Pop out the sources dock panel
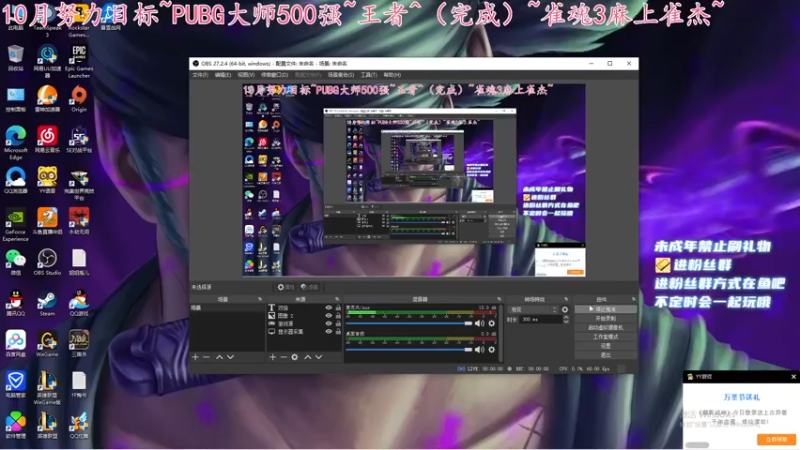The width and height of the screenshot is (800, 450). (x=337, y=299)
